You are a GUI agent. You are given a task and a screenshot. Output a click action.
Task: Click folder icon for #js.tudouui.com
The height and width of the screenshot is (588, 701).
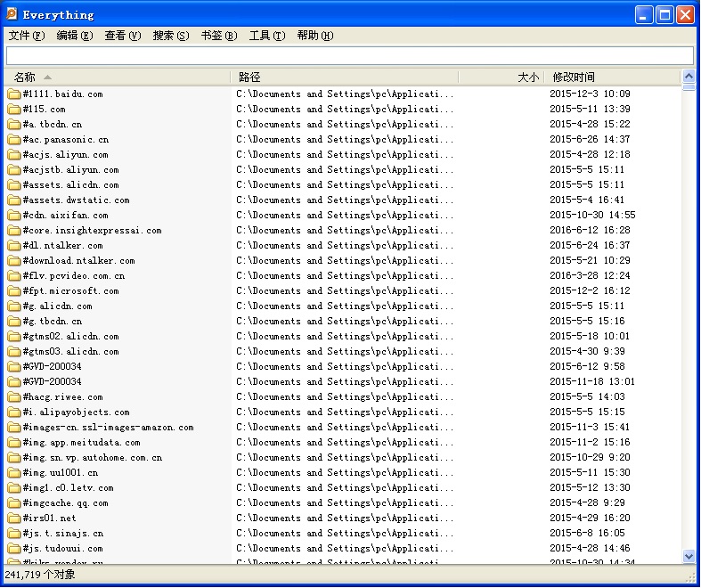(14, 549)
